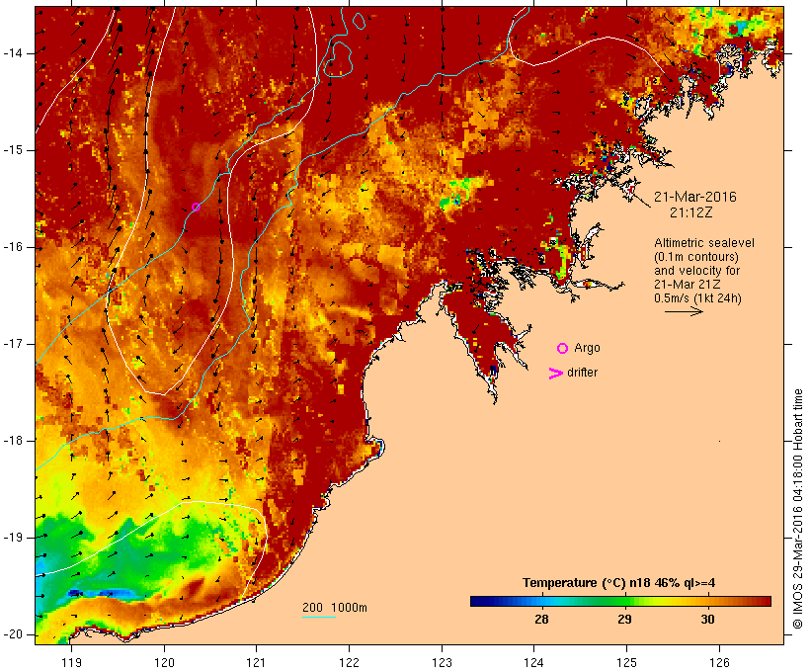Click the '(0.1m contours)' text line
810x672 pixels.
click(696, 257)
